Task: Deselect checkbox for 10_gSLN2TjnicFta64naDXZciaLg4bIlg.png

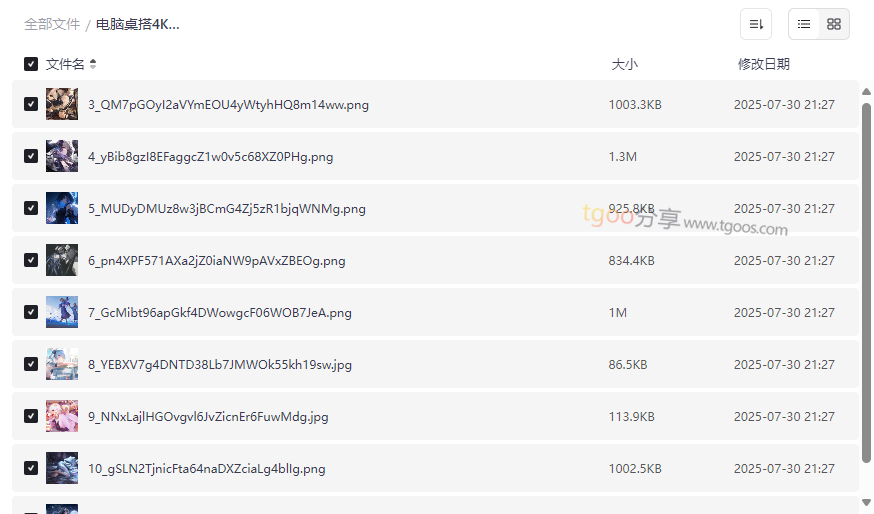Action: pos(31,468)
